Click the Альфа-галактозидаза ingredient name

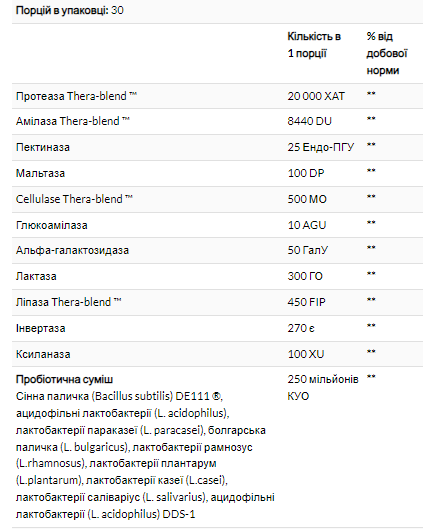[x=73, y=250]
